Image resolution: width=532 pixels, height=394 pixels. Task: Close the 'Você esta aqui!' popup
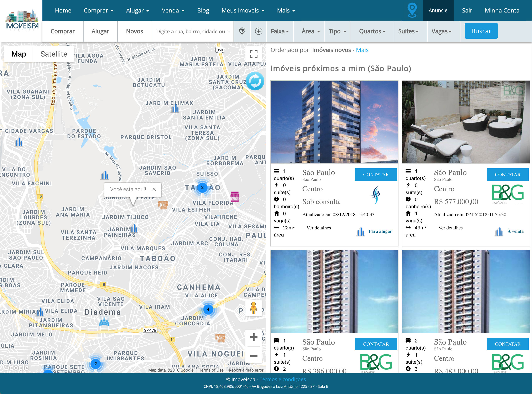coord(154,189)
